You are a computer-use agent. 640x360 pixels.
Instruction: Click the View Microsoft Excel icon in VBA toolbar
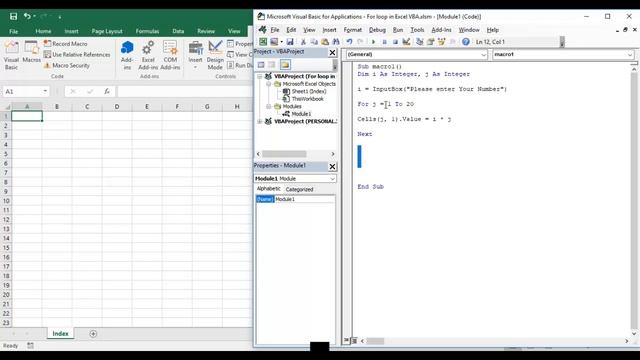(x=263, y=42)
